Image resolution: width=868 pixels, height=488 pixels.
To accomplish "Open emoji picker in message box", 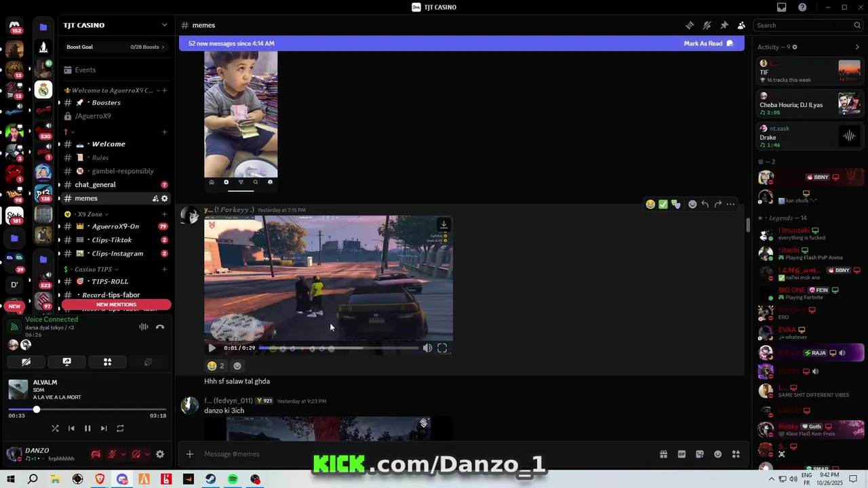I will pos(717,454).
